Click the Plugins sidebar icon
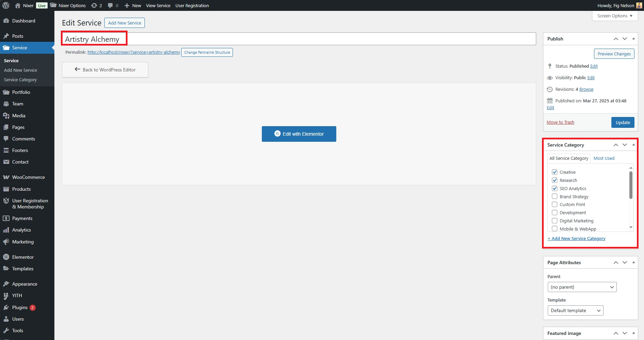The height and width of the screenshot is (340, 644). coord(6,307)
